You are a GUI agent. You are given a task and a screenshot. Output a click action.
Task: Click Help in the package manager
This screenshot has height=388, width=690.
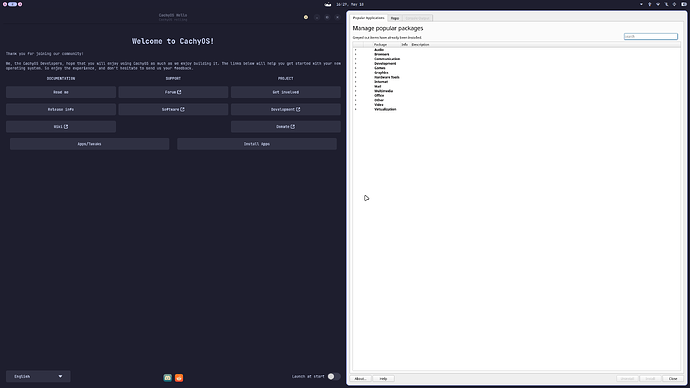pos(383,378)
